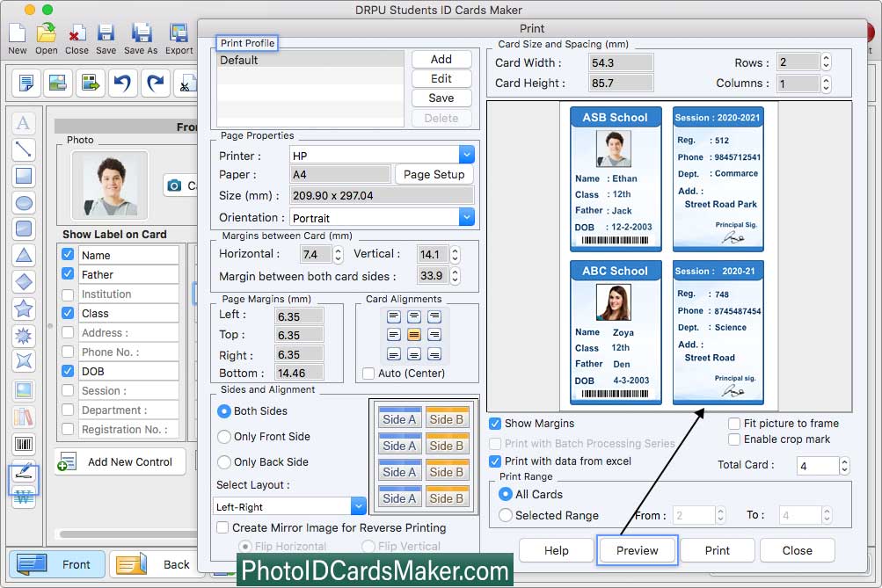Click the Preview button
882x588 pixels.
pos(638,550)
